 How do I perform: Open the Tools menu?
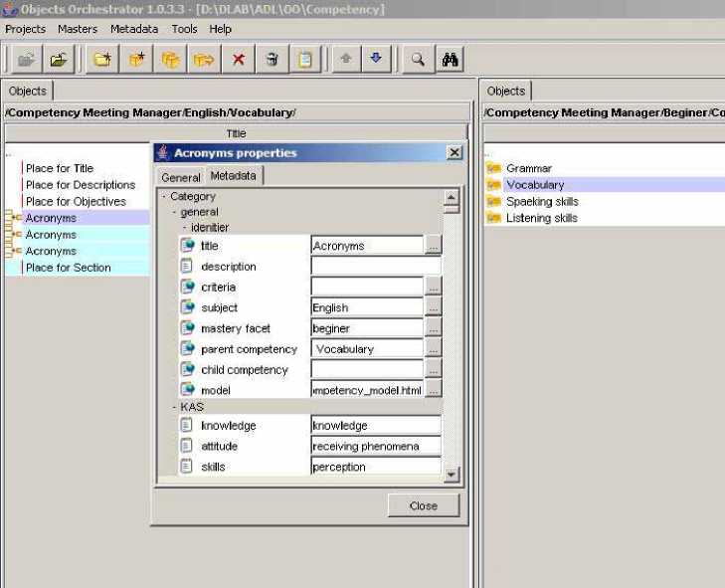[185, 29]
